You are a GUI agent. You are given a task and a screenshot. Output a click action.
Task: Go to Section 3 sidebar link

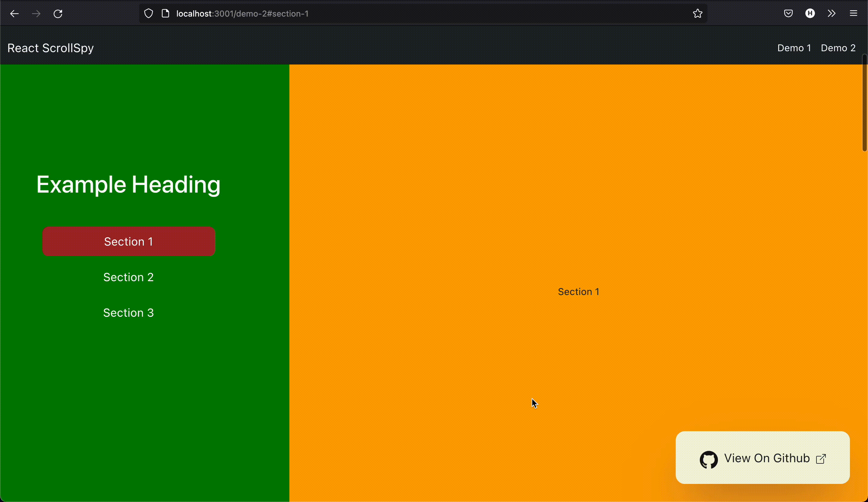click(128, 313)
